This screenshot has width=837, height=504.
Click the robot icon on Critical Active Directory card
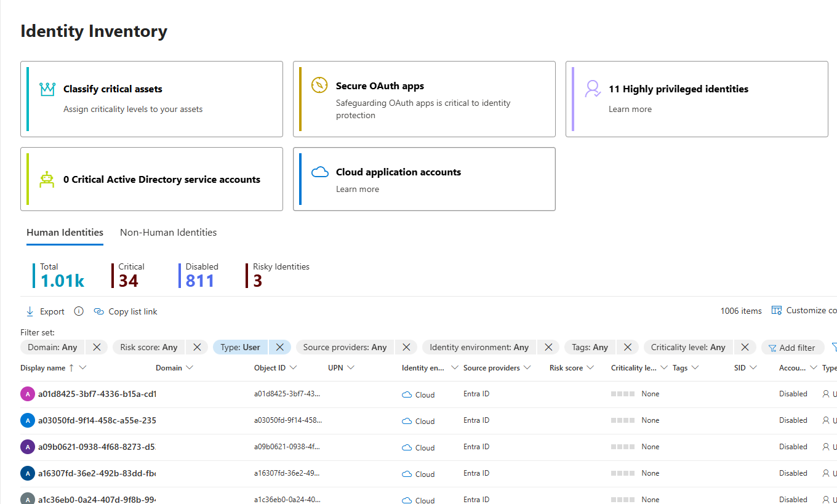coord(48,179)
